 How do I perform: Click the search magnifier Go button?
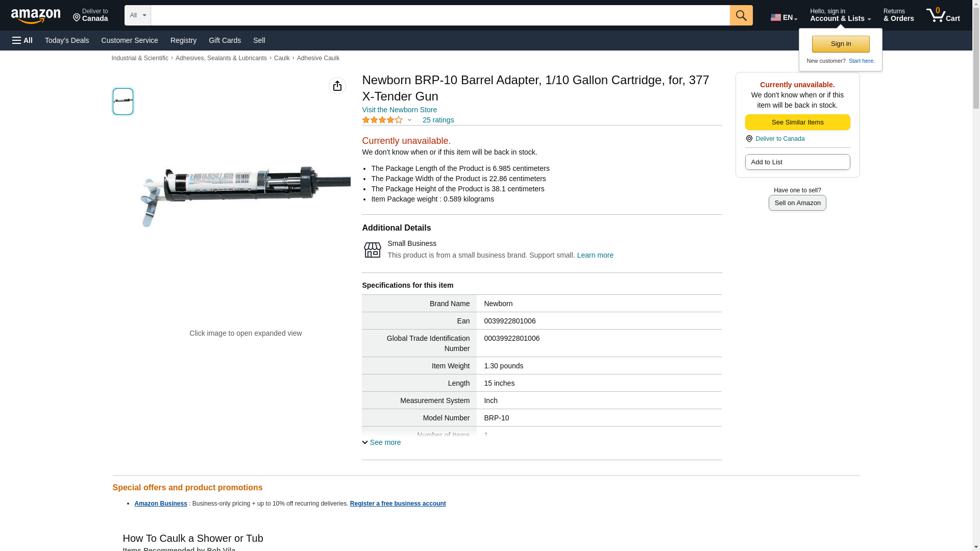[x=741, y=15]
